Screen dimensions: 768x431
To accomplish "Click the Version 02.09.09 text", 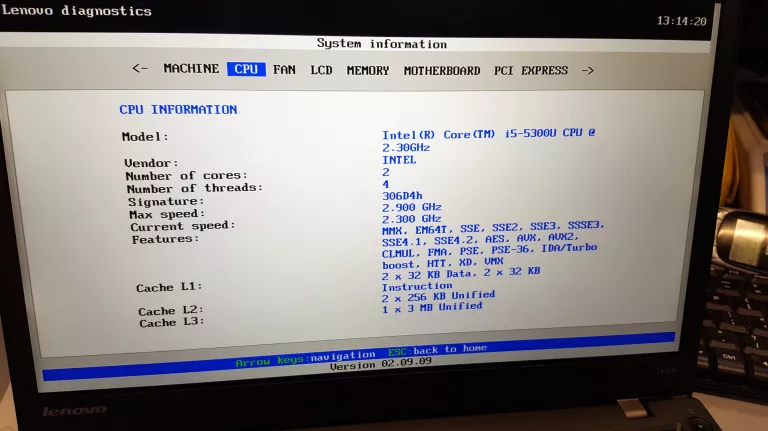I will click(381, 364).
